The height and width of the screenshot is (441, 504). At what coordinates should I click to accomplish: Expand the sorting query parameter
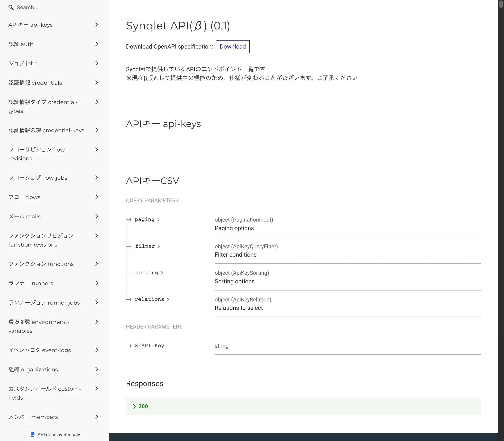[x=149, y=273]
